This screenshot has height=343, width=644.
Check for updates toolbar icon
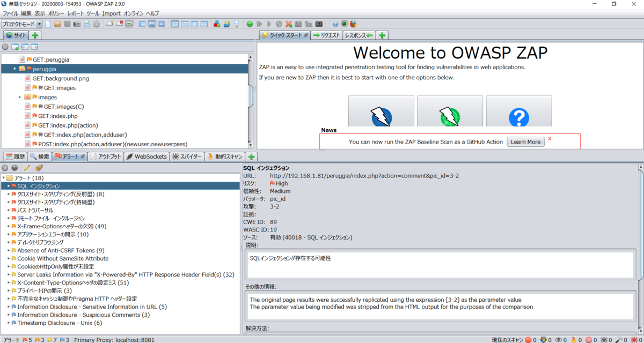pyautogui.click(x=227, y=24)
